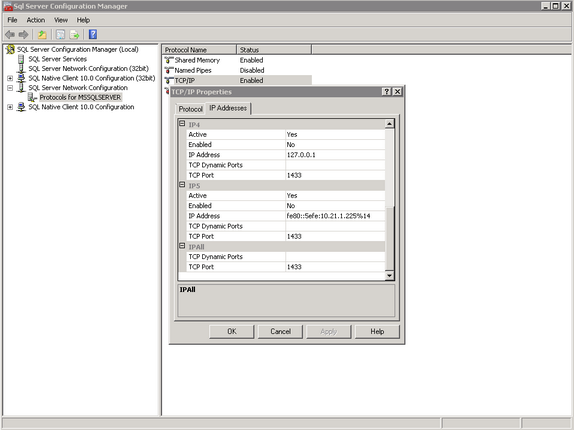Click the application icon in the title bar
This screenshot has height=430, width=574.
click(8, 6)
